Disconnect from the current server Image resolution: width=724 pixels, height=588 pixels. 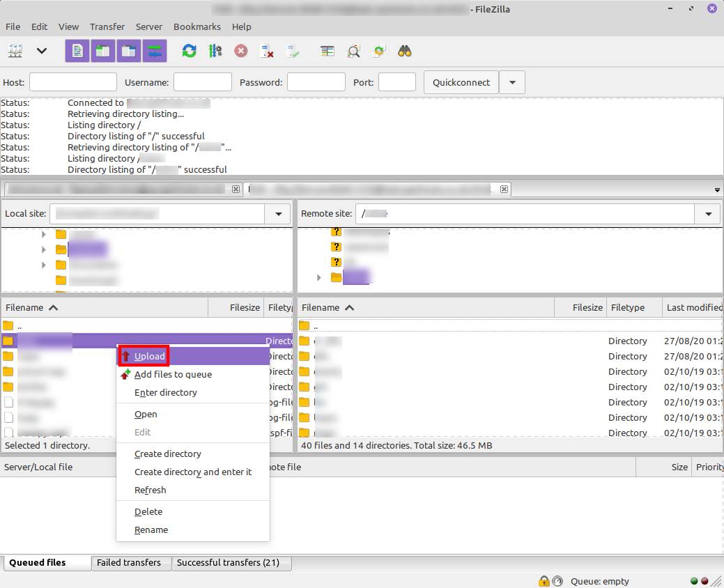tap(266, 51)
